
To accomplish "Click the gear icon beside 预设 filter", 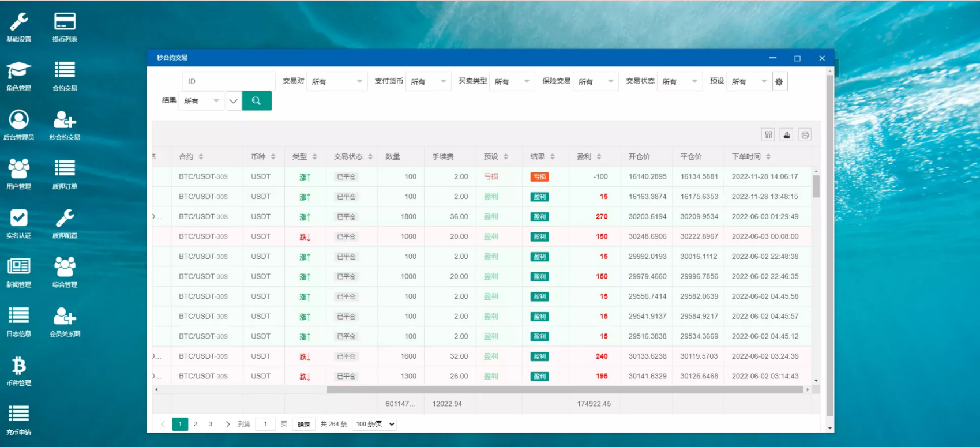I will [x=779, y=82].
